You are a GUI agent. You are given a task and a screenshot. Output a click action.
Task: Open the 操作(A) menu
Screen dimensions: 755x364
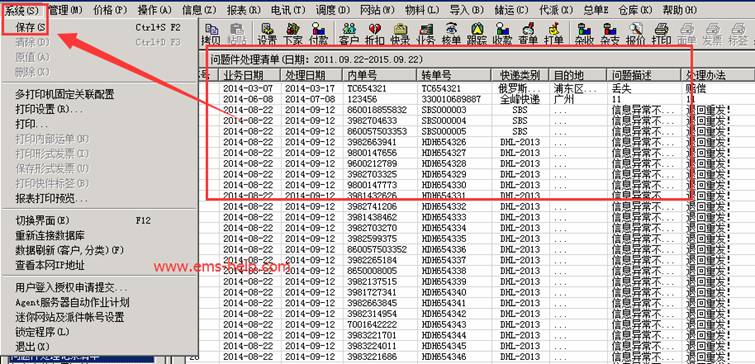[155, 9]
